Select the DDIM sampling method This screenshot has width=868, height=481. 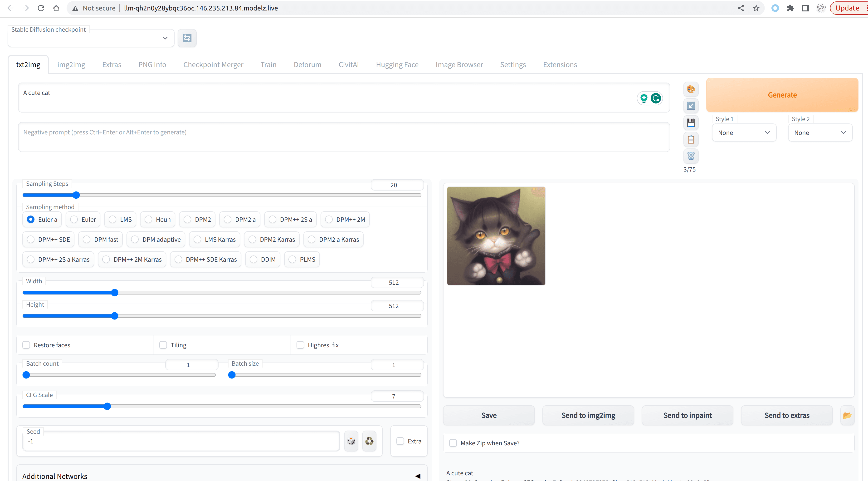click(263, 260)
